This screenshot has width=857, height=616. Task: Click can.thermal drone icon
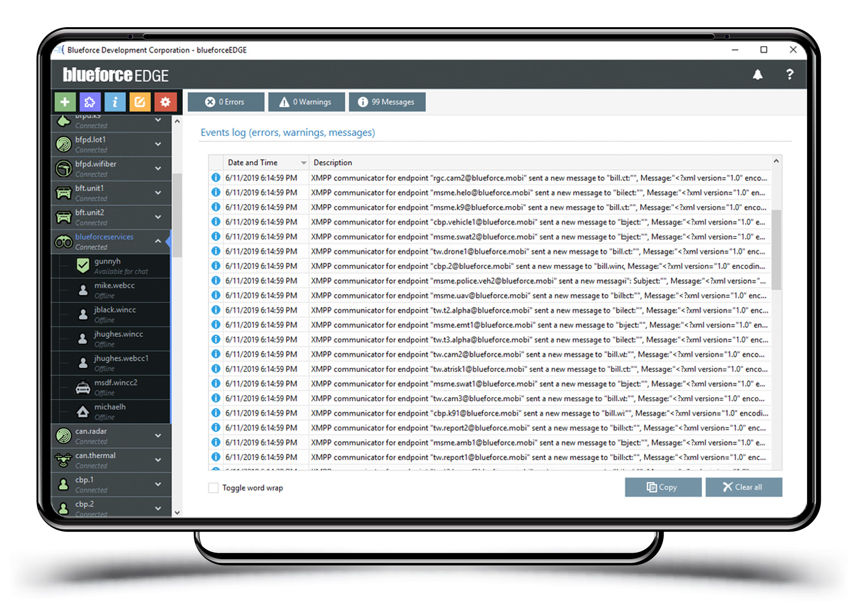click(63, 460)
